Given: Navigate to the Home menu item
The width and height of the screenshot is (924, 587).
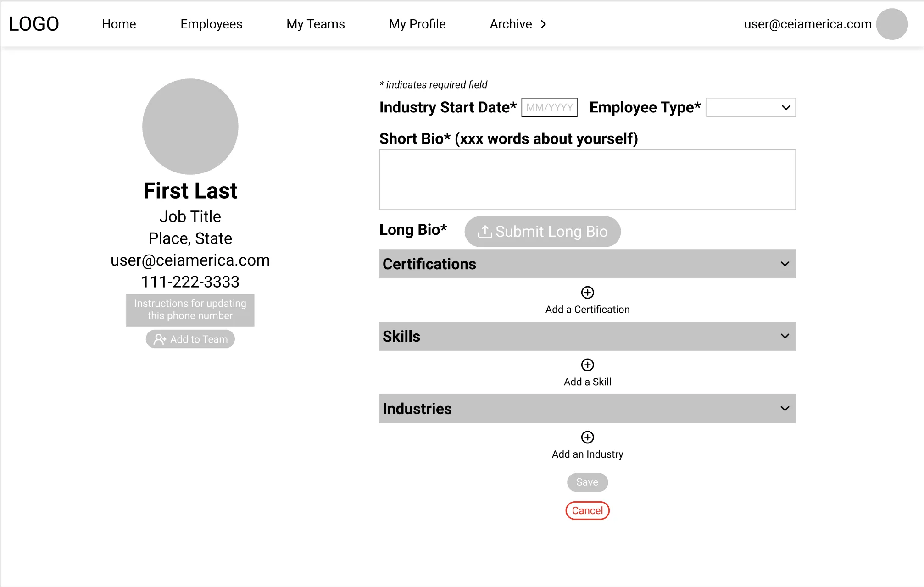Looking at the screenshot, I should coord(118,24).
